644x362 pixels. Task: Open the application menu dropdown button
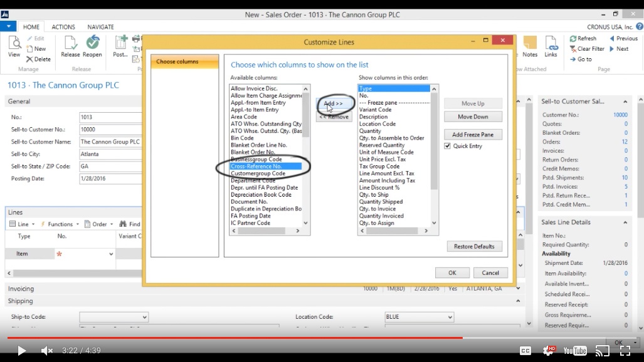pos(8,27)
